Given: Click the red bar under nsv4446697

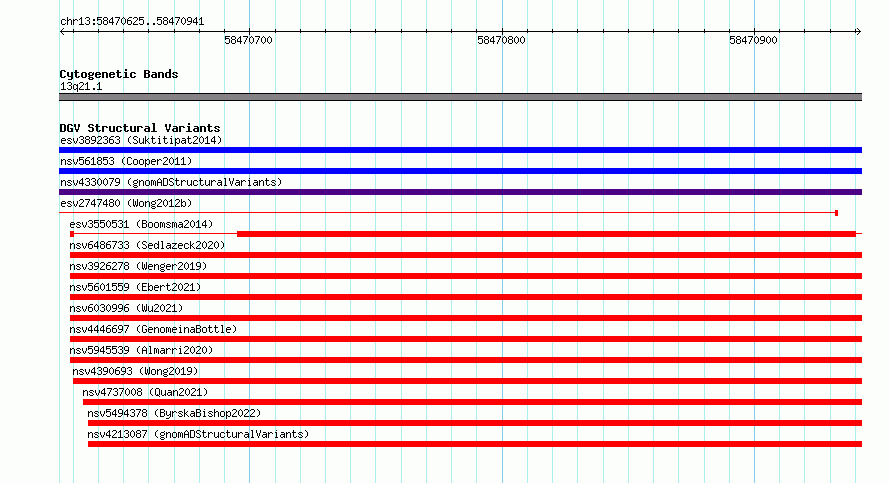Looking at the screenshot, I should click(466, 339).
